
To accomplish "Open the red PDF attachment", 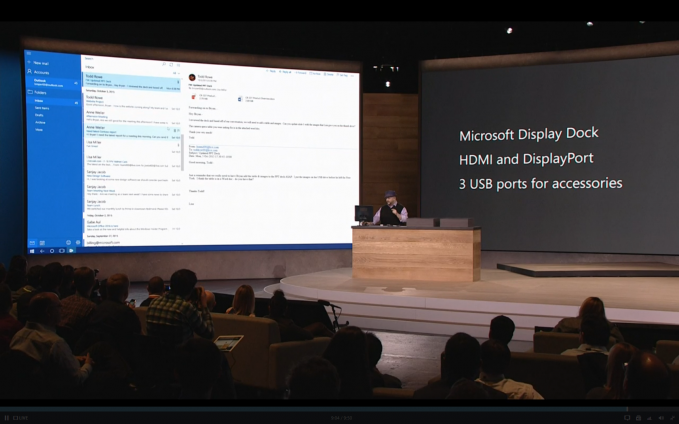I will pos(204,97).
